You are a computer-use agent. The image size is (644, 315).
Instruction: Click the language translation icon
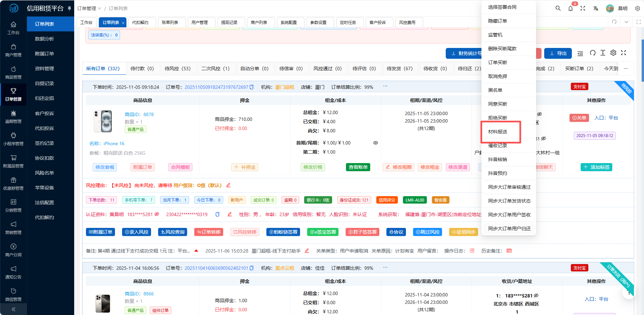coord(596,8)
